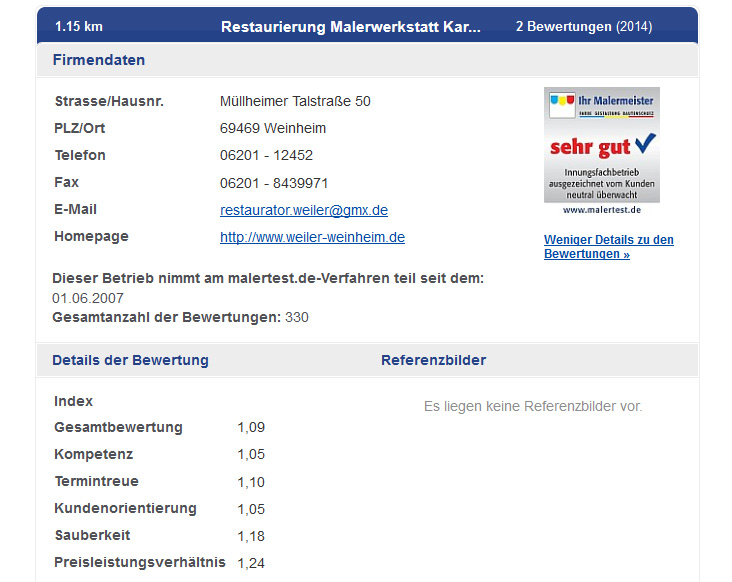Click the '1.15 km' distance label
Image resolution: width=732 pixels, height=582 pixels.
(x=79, y=26)
